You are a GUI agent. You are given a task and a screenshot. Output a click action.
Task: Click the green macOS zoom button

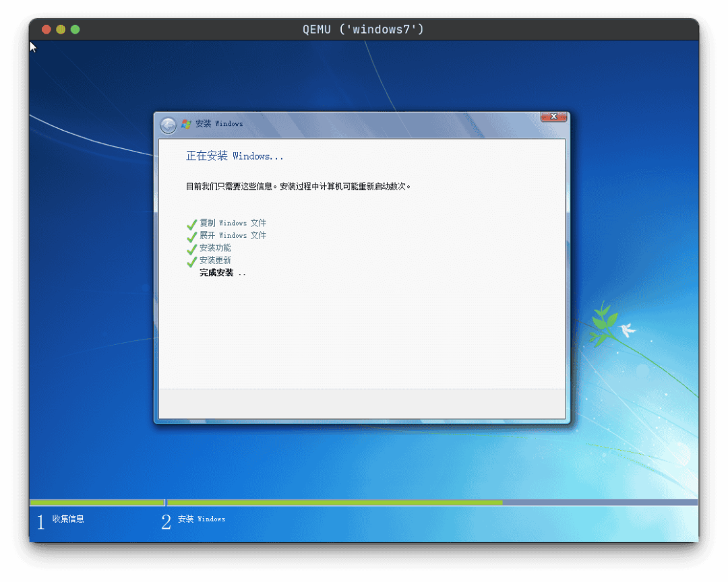pos(75,30)
